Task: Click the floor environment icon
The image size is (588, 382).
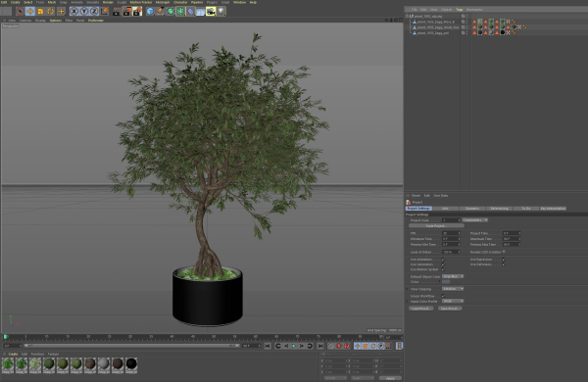Action: click(201, 11)
